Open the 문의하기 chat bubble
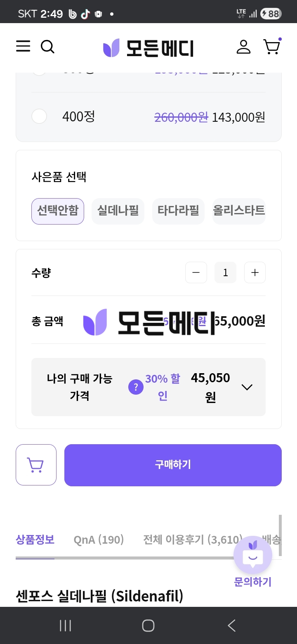The height and width of the screenshot is (644, 297). click(252, 556)
